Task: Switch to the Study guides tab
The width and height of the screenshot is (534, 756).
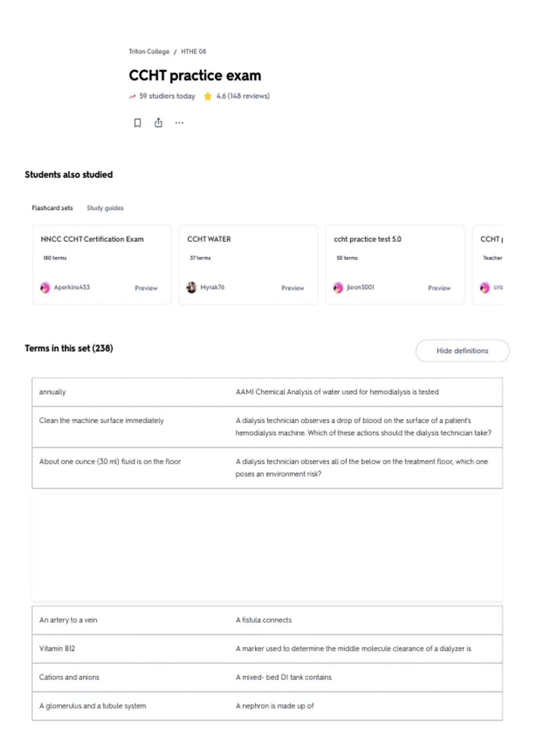Action: pyautogui.click(x=105, y=208)
